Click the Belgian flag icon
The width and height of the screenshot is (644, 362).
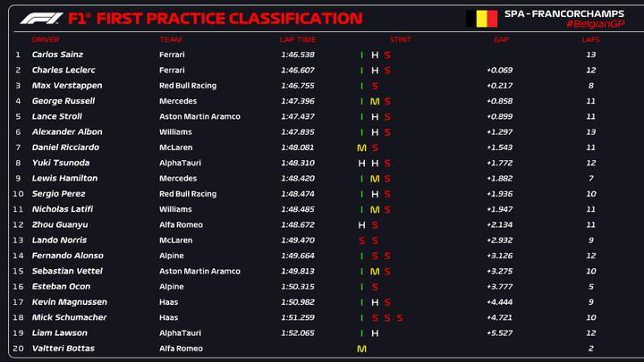point(482,19)
